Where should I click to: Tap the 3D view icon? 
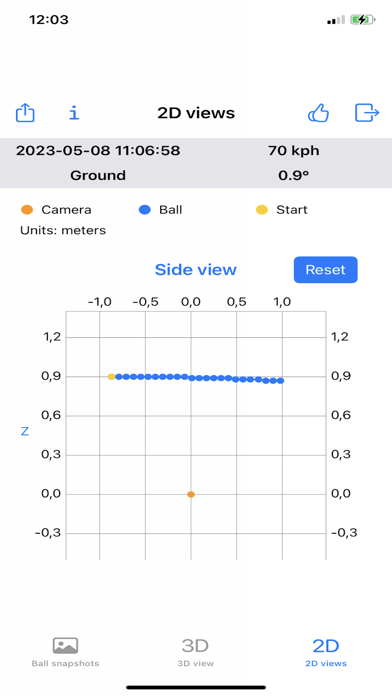pos(195,645)
